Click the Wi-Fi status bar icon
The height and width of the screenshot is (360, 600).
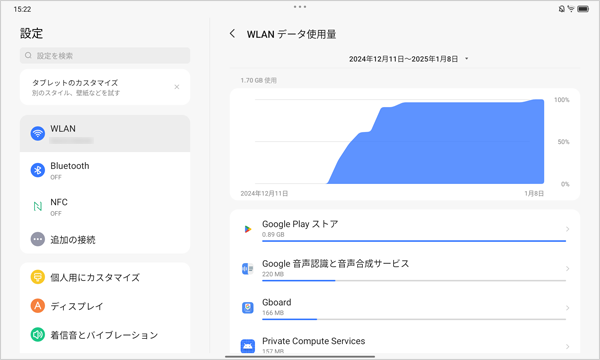pos(571,9)
